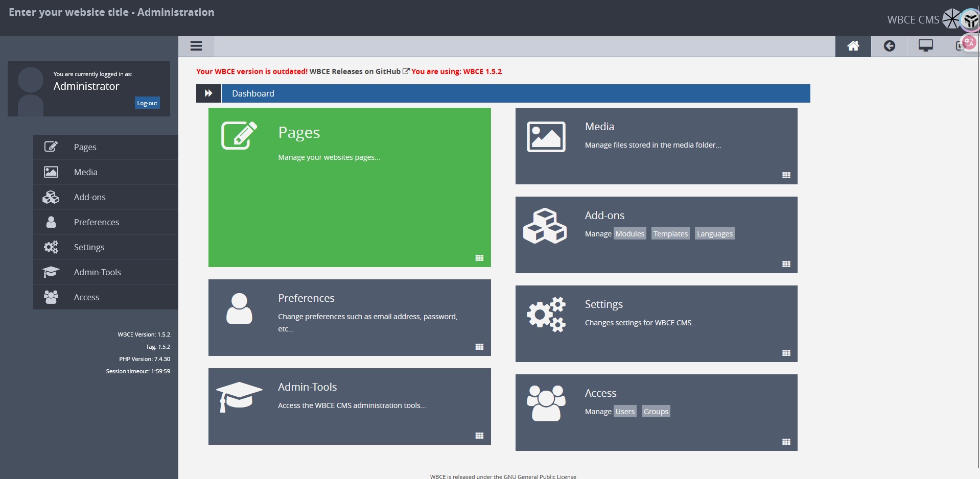Click the monitor view-website icon
980x479 pixels.
point(925,46)
